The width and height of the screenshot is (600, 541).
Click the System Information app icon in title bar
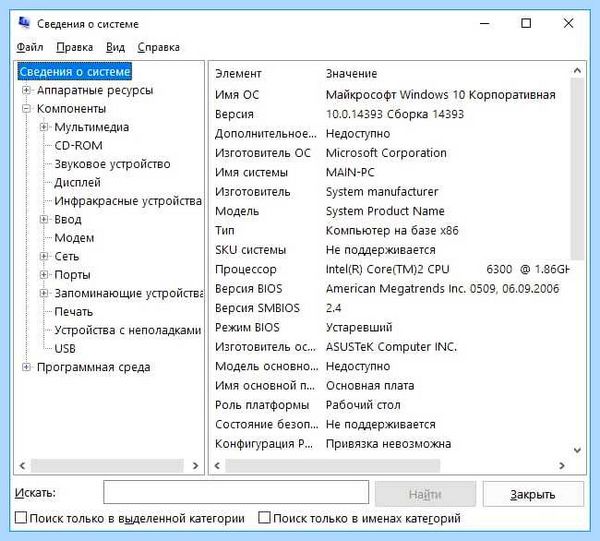tap(24, 23)
